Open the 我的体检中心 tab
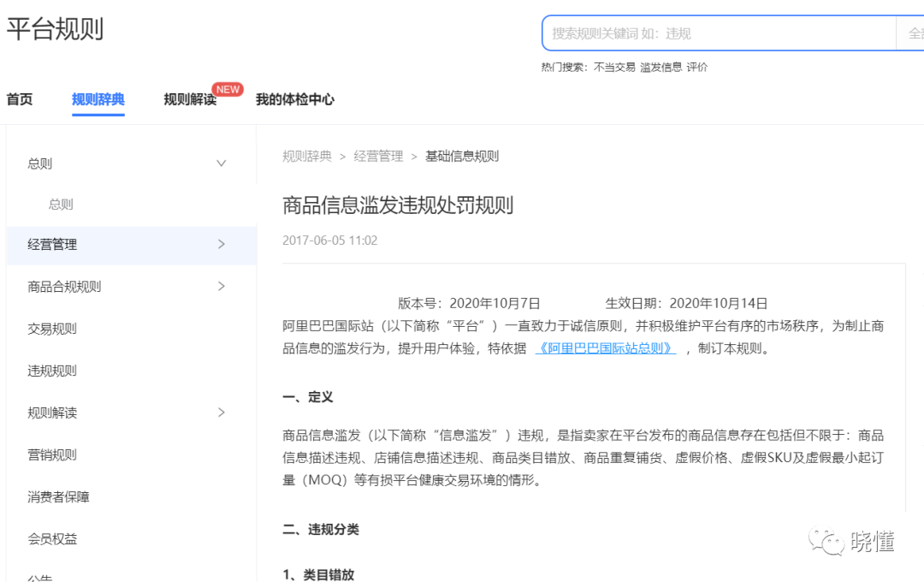The width and height of the screenshot is (924, 582). pyautogui.click(x=294, y=99)
